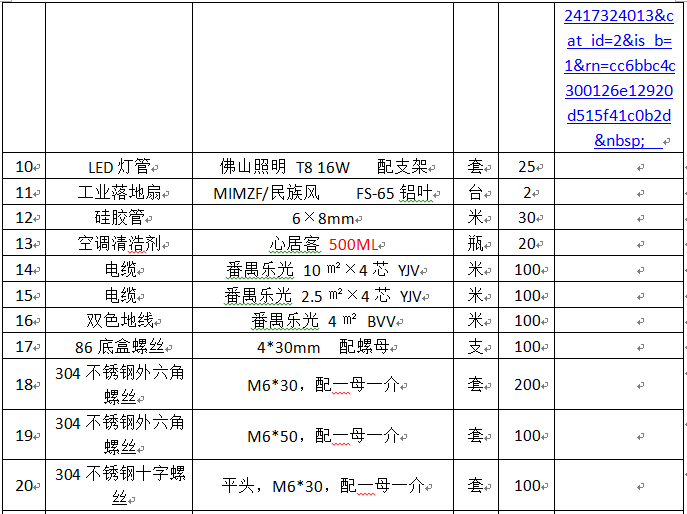Screen dimensions: 687x514
Task: Click the red 500ML text
Action: [x=350, y=244]
